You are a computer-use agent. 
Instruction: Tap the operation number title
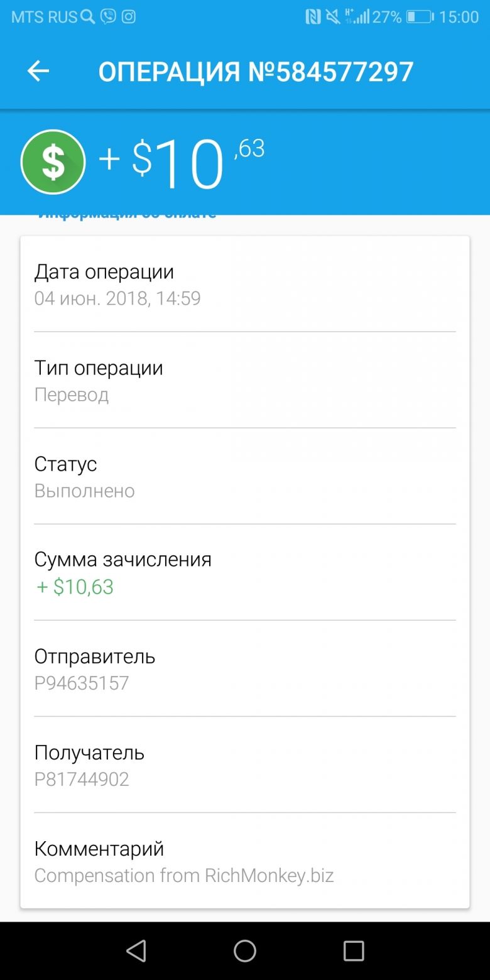click(256, 72)
